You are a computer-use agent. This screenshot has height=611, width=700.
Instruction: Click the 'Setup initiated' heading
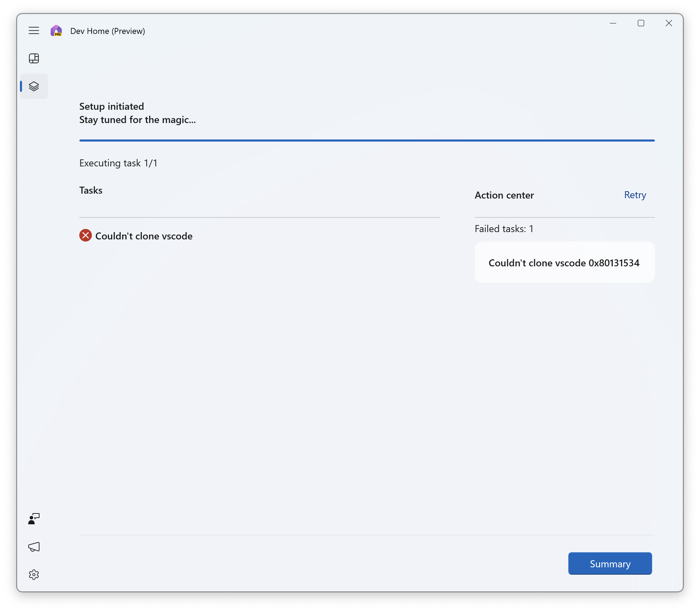click(x=111, y=106)
